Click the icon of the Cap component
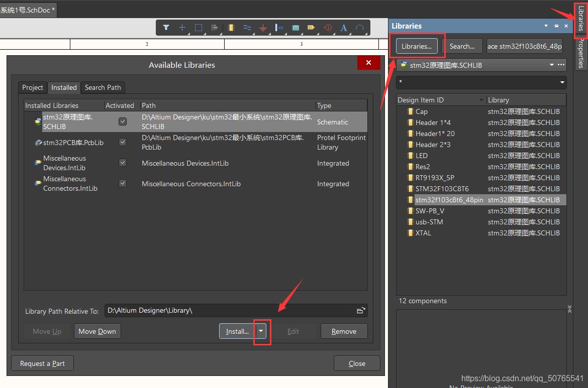The height and width of the screenshot is (388, 588). tap(410, 111)
